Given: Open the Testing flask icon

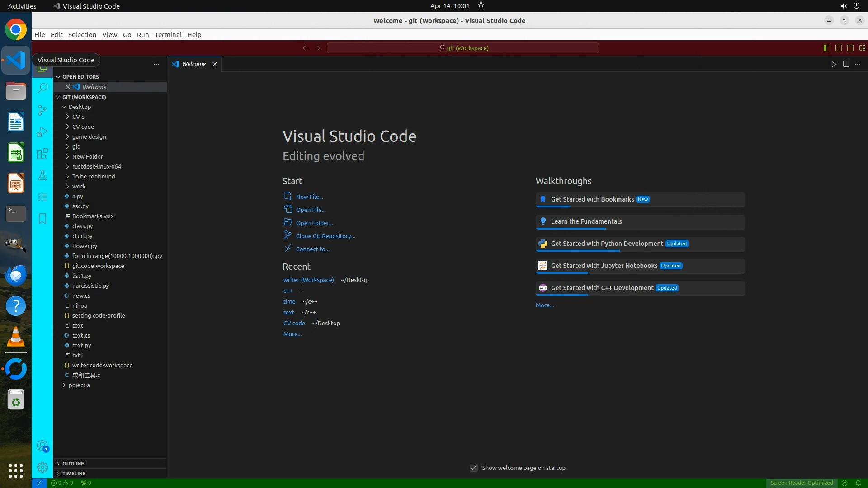Looking at the screenshot, I should (42, 175).
